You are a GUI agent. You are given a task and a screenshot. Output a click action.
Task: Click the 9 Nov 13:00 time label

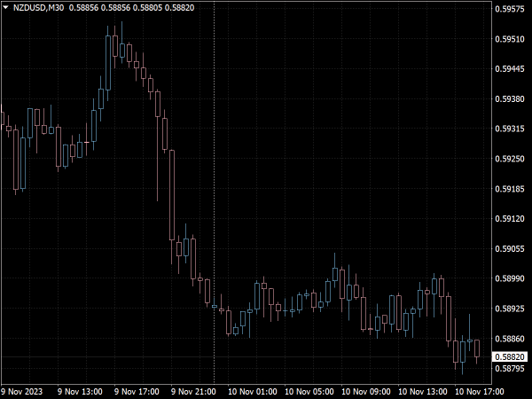pyautogui.click(x=80, y=392)
